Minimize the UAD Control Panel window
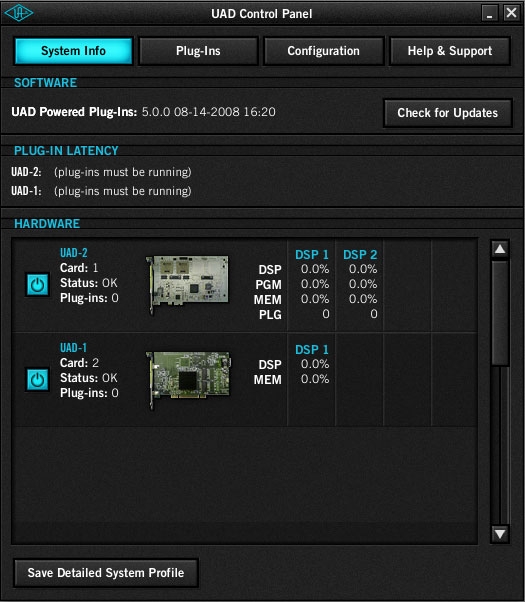The width and height of the screenshot is (525, 602). 490,13
